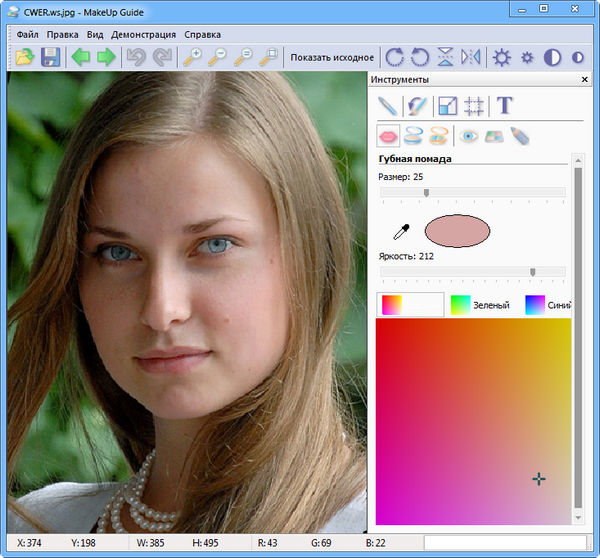This screenshot has height=558, width=600.
Task: Select the lipstick lips tool
Action: point(388,135)
